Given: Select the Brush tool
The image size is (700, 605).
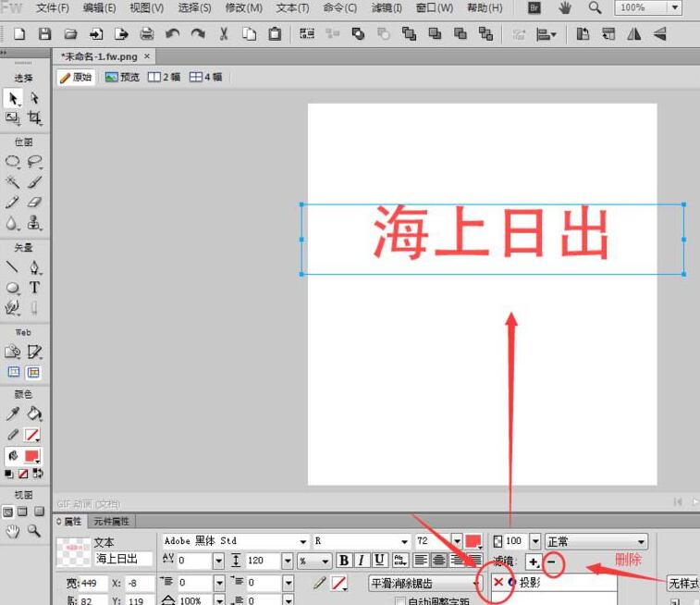Looking at the screenshot, I should coord(34,181).
